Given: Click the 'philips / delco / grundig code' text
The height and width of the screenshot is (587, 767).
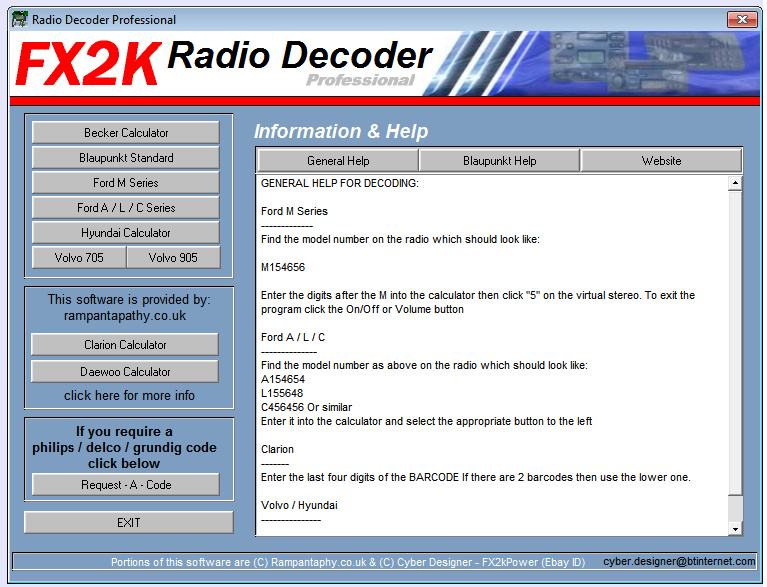Looking at the screenshot, I should 124,447.
